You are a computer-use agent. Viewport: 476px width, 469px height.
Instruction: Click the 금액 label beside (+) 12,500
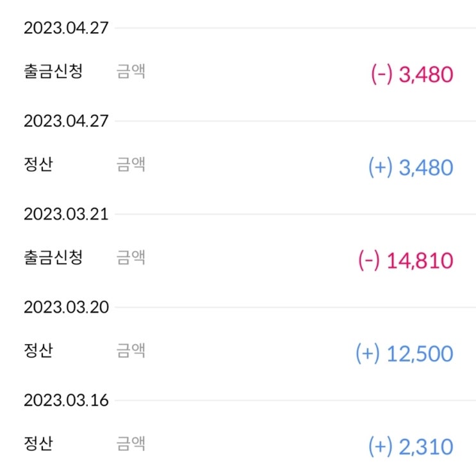tap(131, 350)
